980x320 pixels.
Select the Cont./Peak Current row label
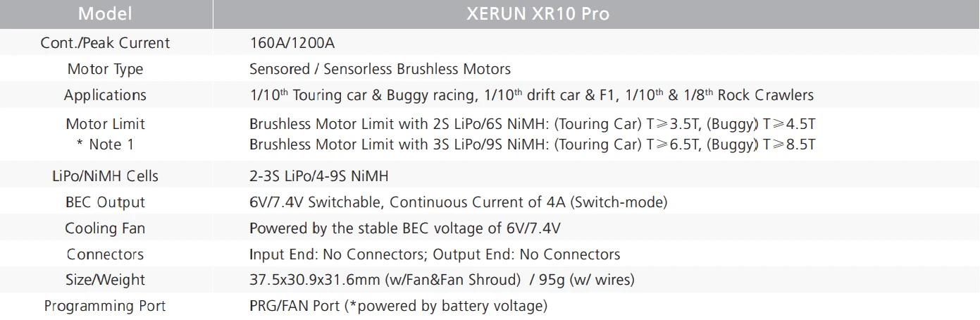click(x=105, y=43)
